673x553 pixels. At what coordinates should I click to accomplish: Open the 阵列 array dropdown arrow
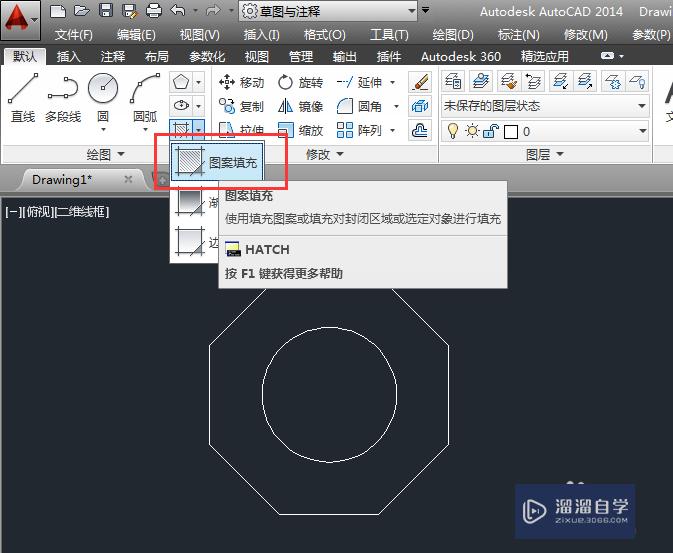(392, 130)
